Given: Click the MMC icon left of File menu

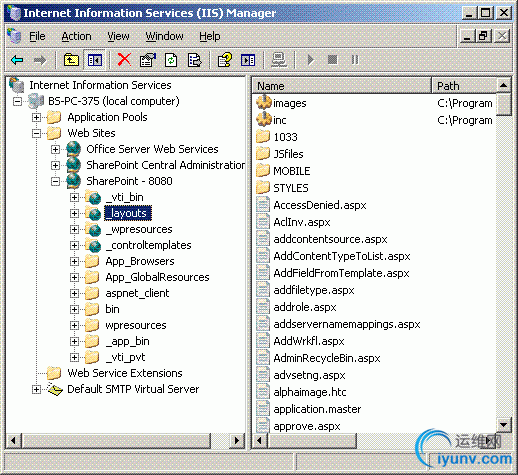Looking at the screenshot, I should (x=14, y=36).
